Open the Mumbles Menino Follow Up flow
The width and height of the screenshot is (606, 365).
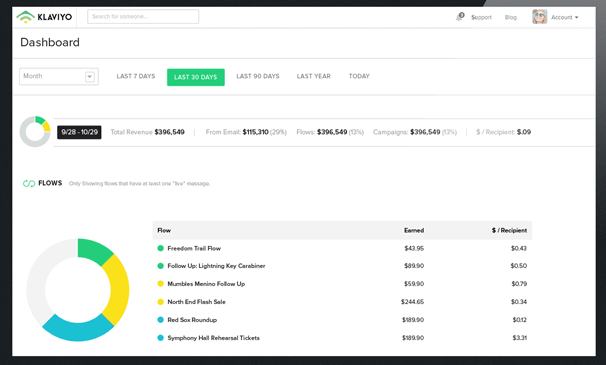point(206,284)
